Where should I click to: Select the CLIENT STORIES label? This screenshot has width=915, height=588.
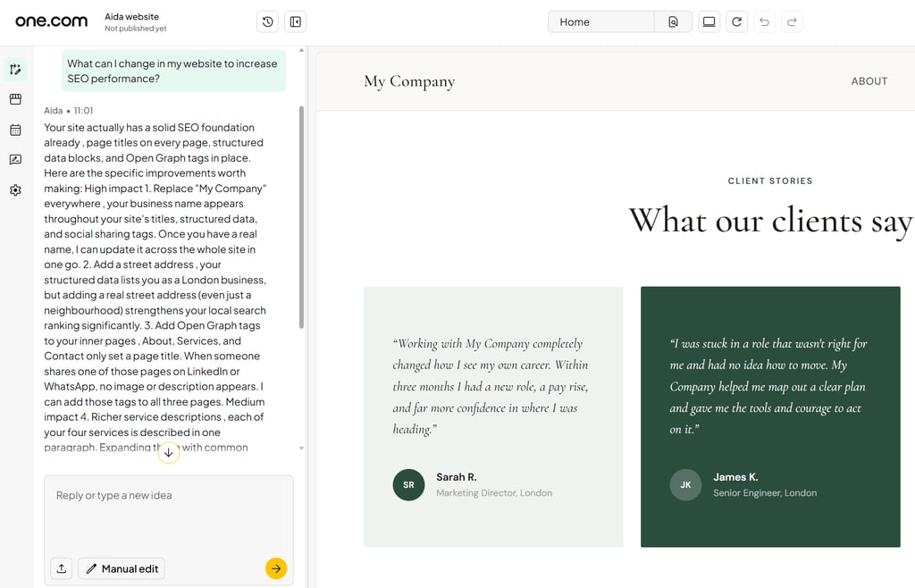point(770,181)
